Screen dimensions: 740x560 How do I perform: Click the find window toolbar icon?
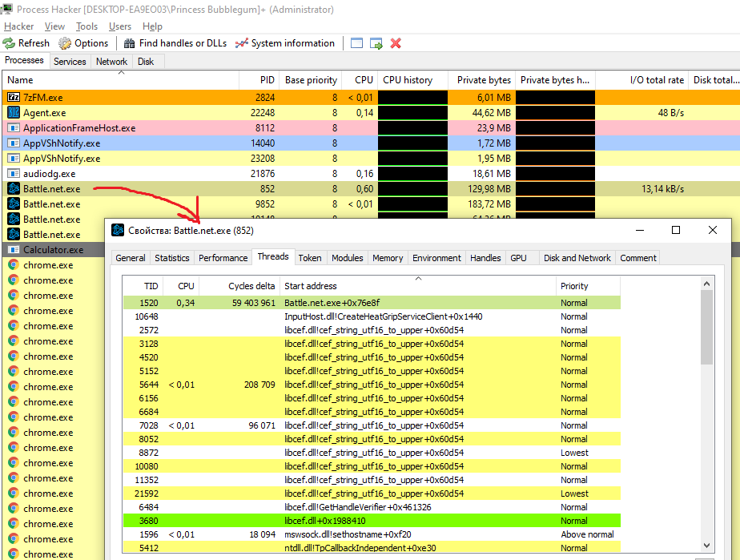click(357, 43)
